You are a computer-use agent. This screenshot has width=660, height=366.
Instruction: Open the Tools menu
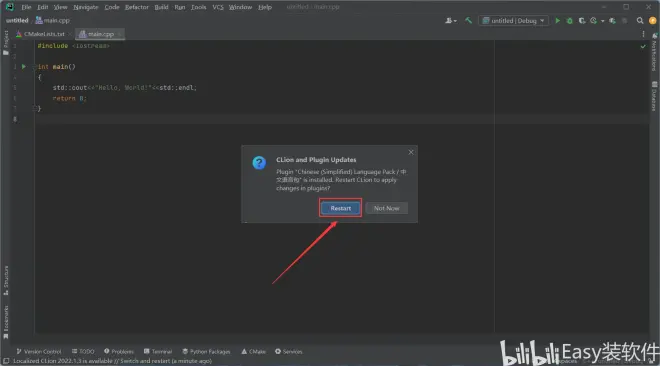click(x=198, y=7)
